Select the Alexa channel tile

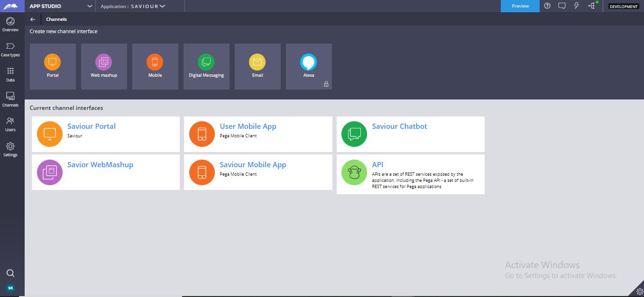(x=309, y=66)
